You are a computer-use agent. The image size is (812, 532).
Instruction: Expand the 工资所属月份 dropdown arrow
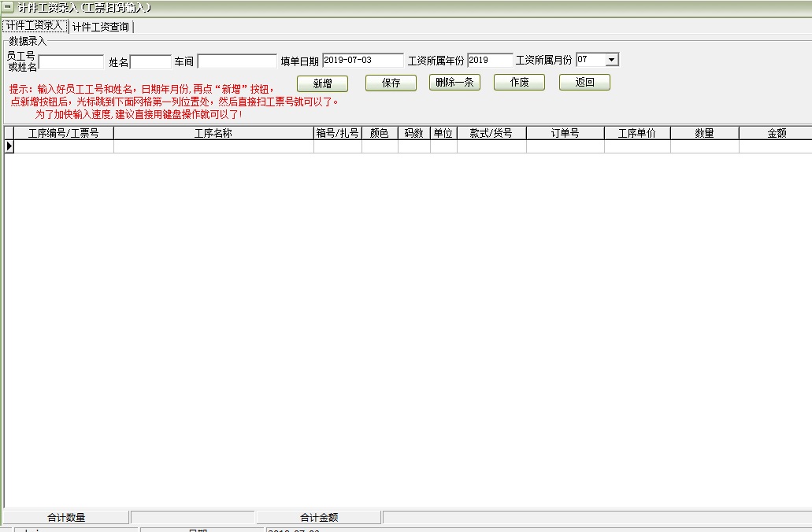[x=612, y=60]
